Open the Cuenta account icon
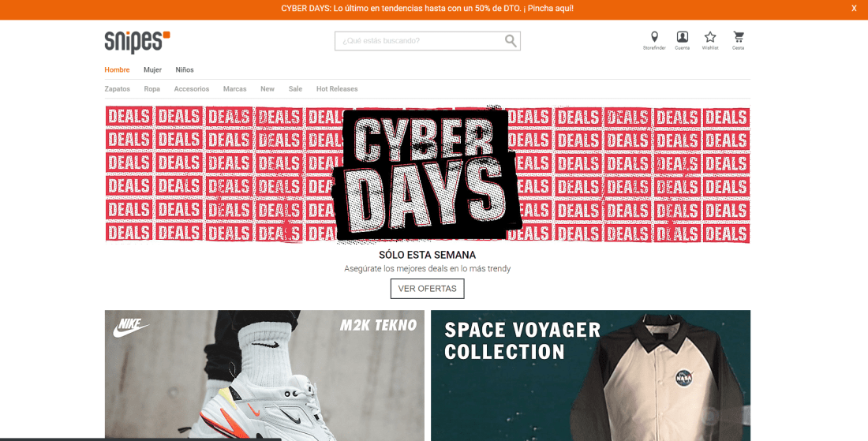 tap(682, 37)
